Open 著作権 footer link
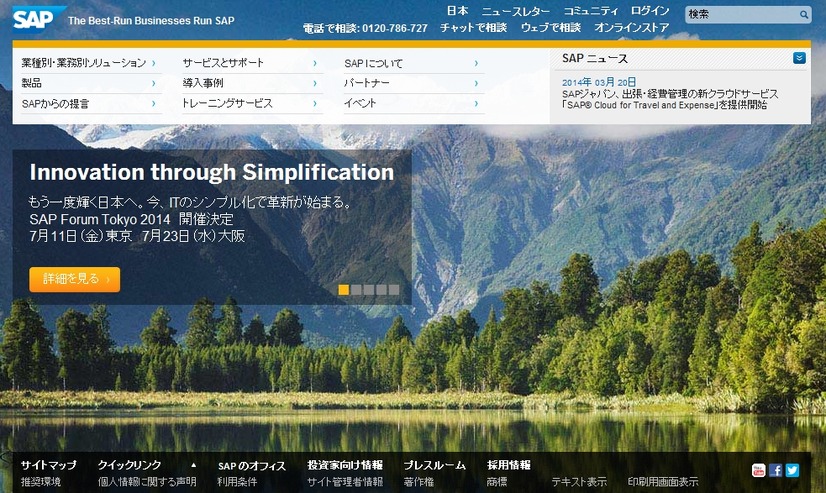The height and width of the screenshot is (493, 826). 418,481
